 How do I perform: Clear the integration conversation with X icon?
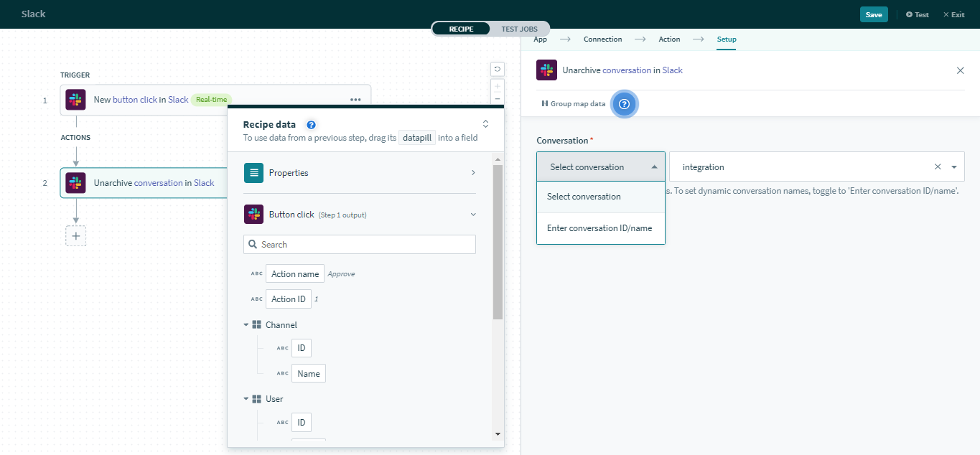click(x=937, y=167)
